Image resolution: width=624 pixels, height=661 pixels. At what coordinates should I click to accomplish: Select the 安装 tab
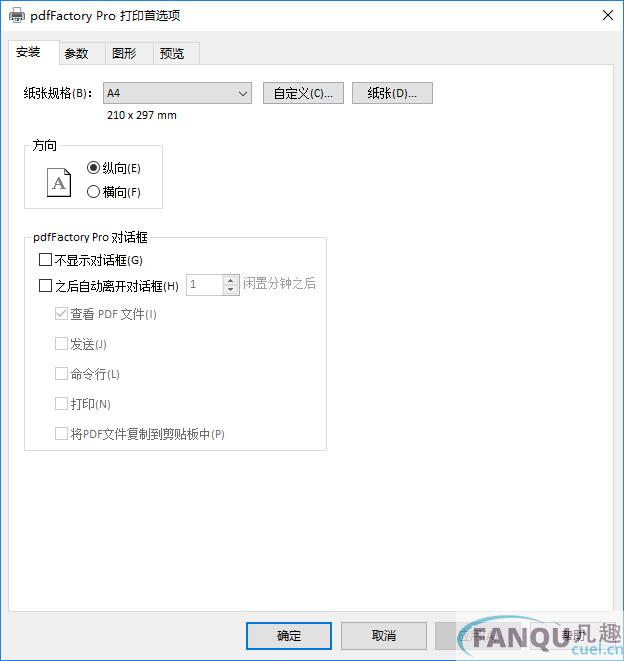click(29, 52)
